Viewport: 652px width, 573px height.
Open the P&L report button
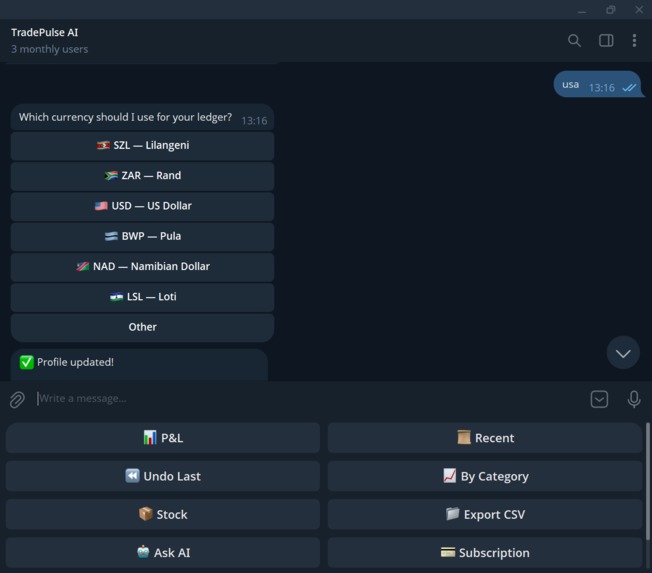[163, 438]
